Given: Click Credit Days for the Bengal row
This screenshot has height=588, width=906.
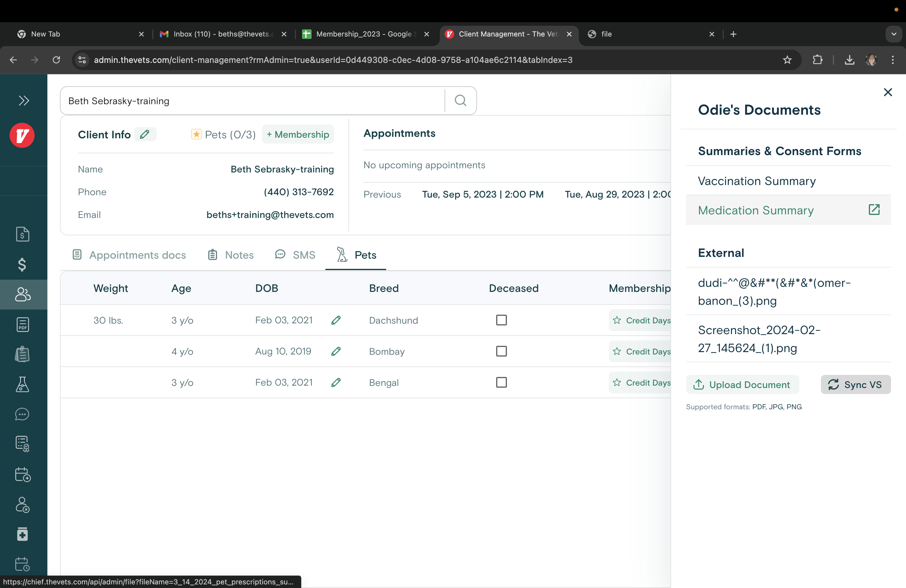Looking at the screenshot, I should (x=640, y=383).
